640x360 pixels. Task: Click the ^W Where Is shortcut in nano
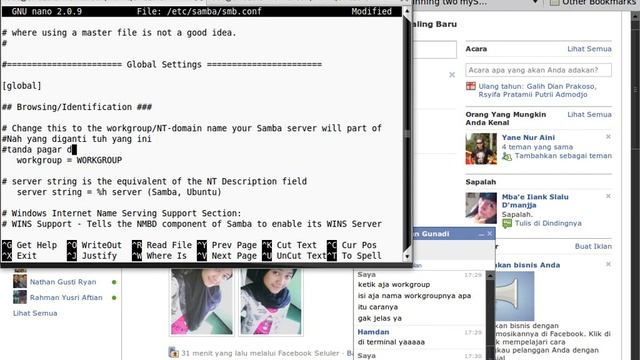pos(159,256)
